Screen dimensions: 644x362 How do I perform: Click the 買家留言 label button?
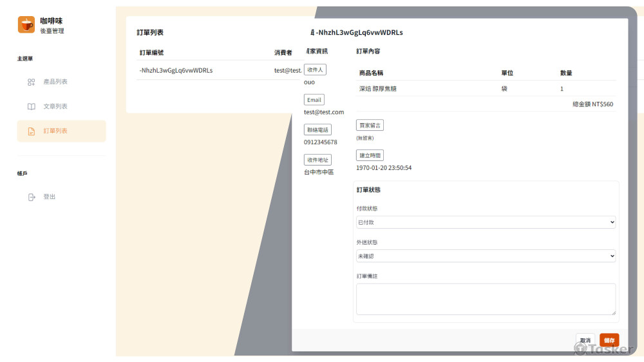point(370,125)
